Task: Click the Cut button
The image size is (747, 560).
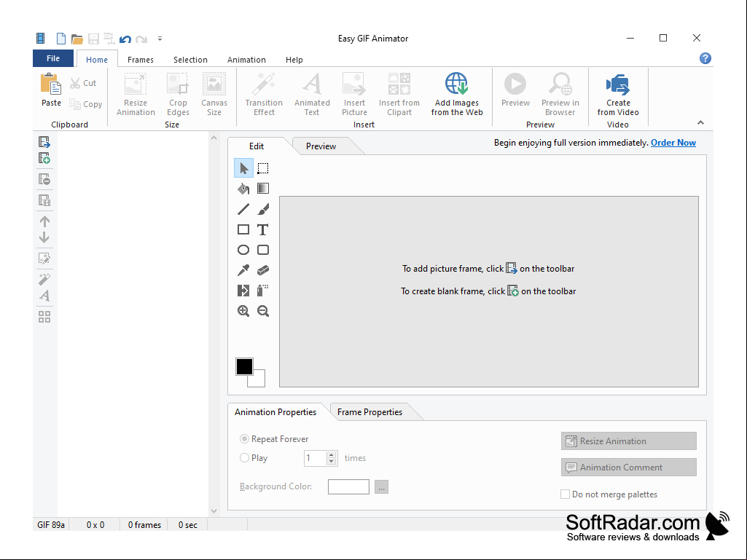Action: [83, 83]
